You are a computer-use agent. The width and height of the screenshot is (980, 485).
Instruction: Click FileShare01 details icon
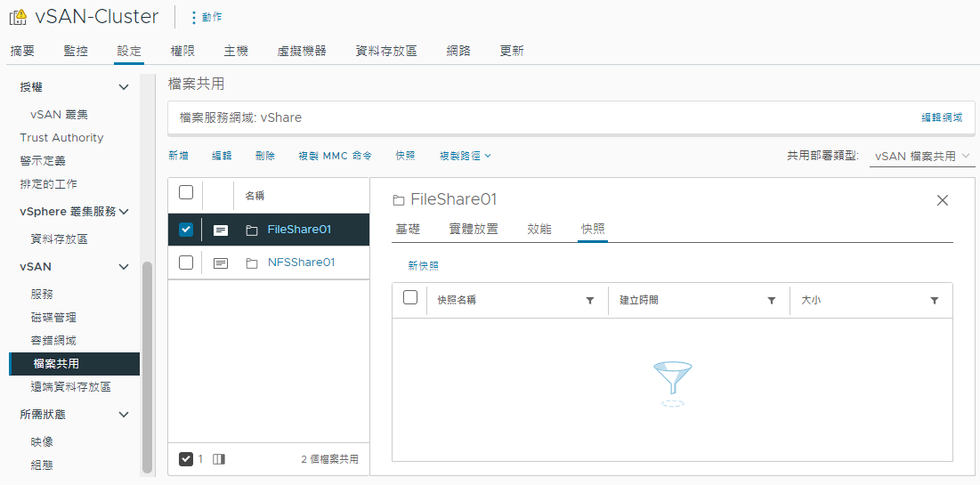[221, 230]
